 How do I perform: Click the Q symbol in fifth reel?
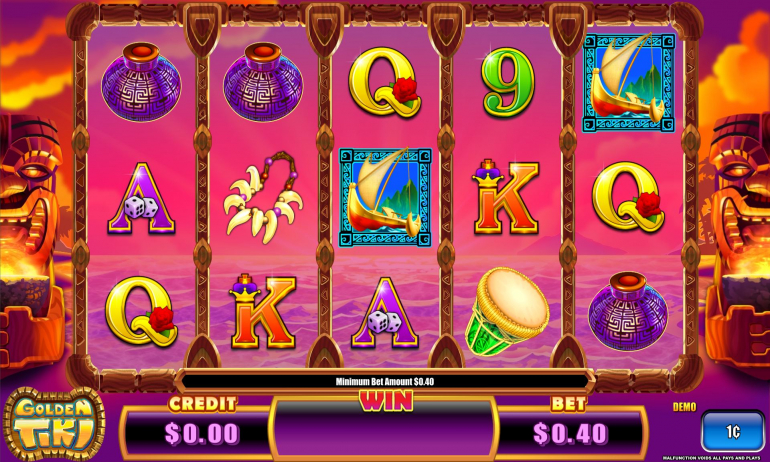pyautogui.click(x=629, y=196)
